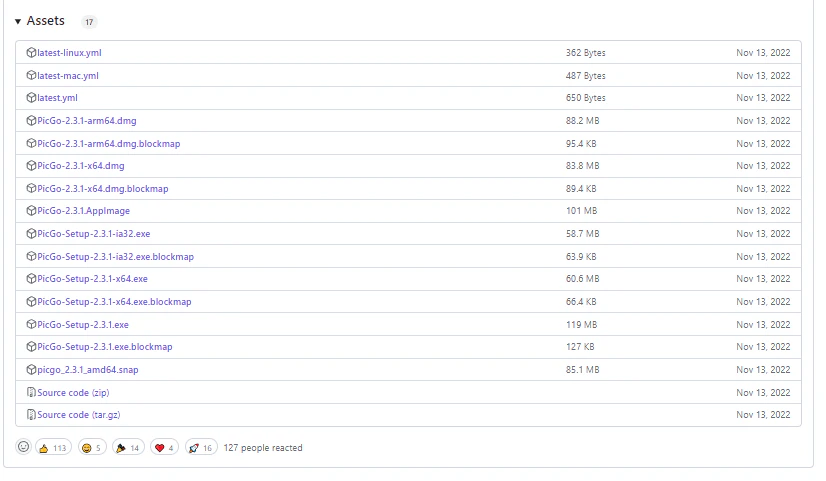Download Source code (zip)
Image resolution: width=826 pixels, height=481 pixels.
point(73,392)
